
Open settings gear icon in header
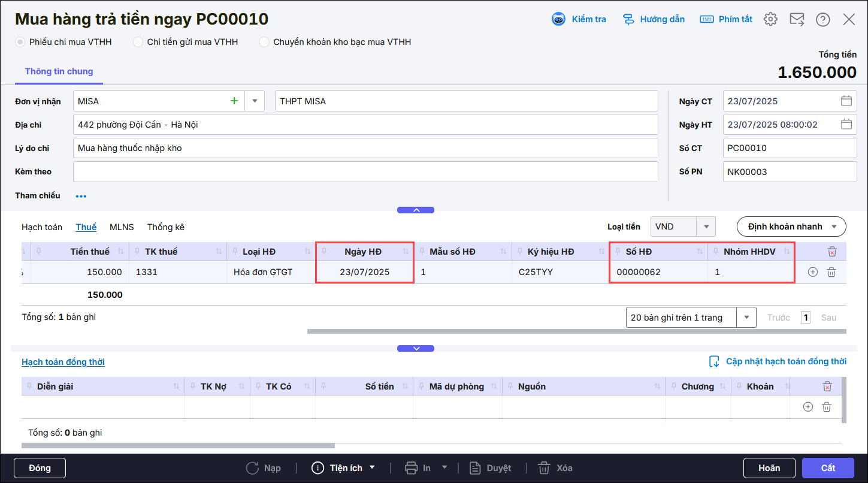tap(770, 19)
